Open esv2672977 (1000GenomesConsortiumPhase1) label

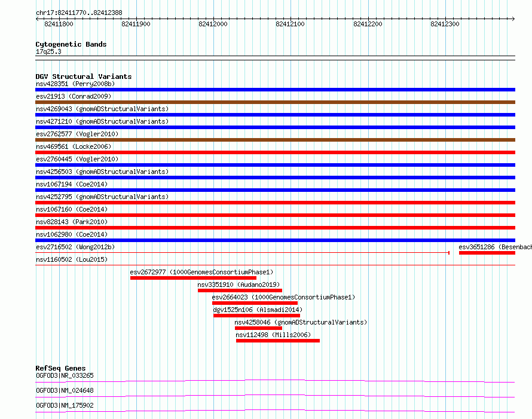coord(201,272)
